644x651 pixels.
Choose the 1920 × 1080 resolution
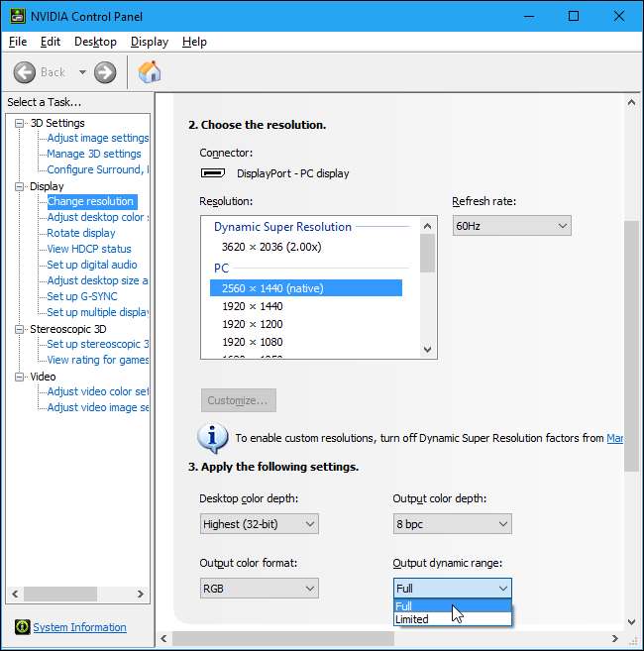252,342
